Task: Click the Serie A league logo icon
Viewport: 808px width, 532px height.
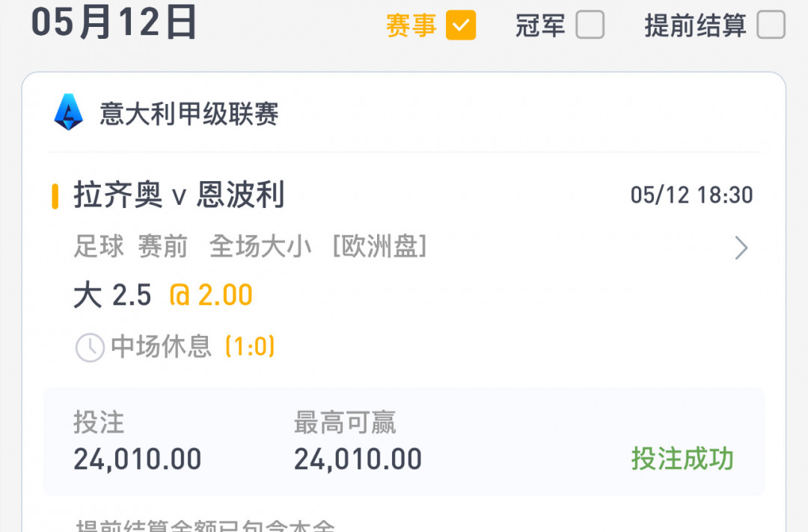Action: [x=69, y=112]
